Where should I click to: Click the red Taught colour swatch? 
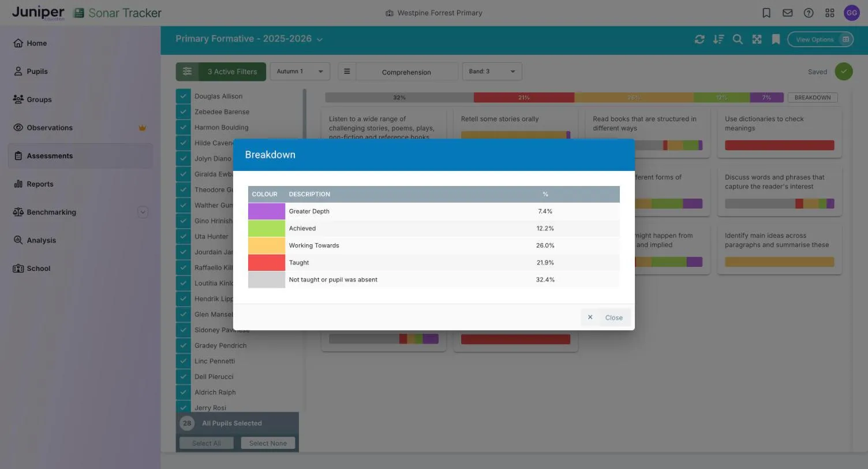267,262
